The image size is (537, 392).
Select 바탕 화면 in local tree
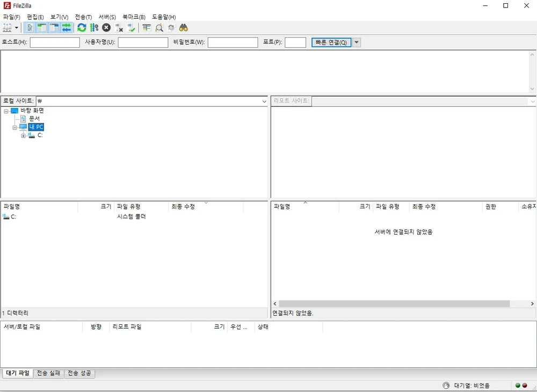click(32, 111)
